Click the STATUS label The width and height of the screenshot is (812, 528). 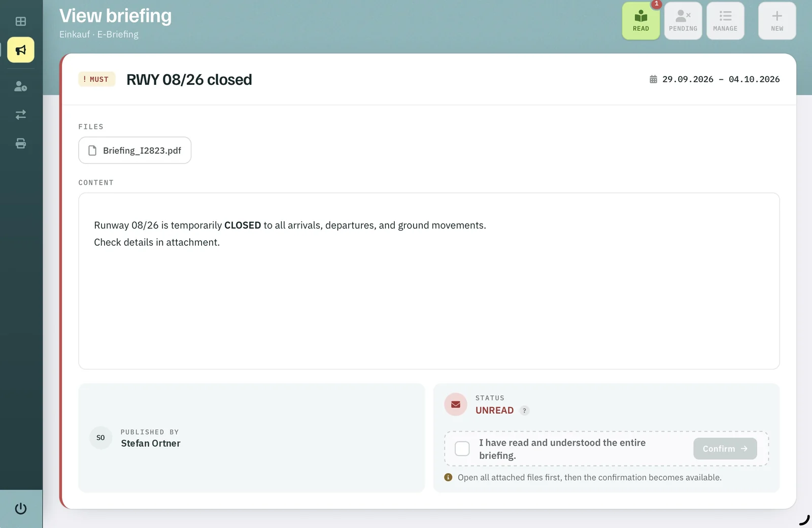tap(490, 398)
